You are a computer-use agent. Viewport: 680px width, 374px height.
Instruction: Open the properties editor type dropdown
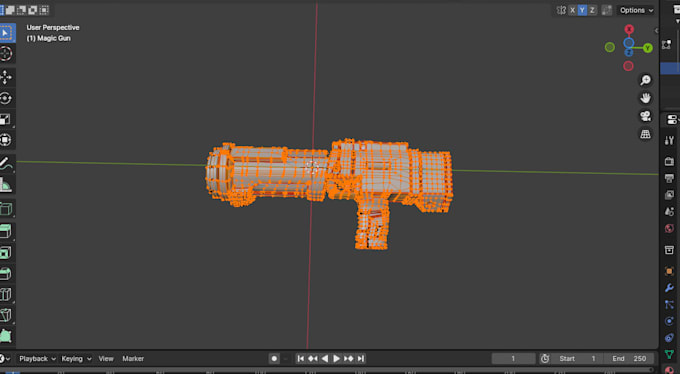click(673, 120)
